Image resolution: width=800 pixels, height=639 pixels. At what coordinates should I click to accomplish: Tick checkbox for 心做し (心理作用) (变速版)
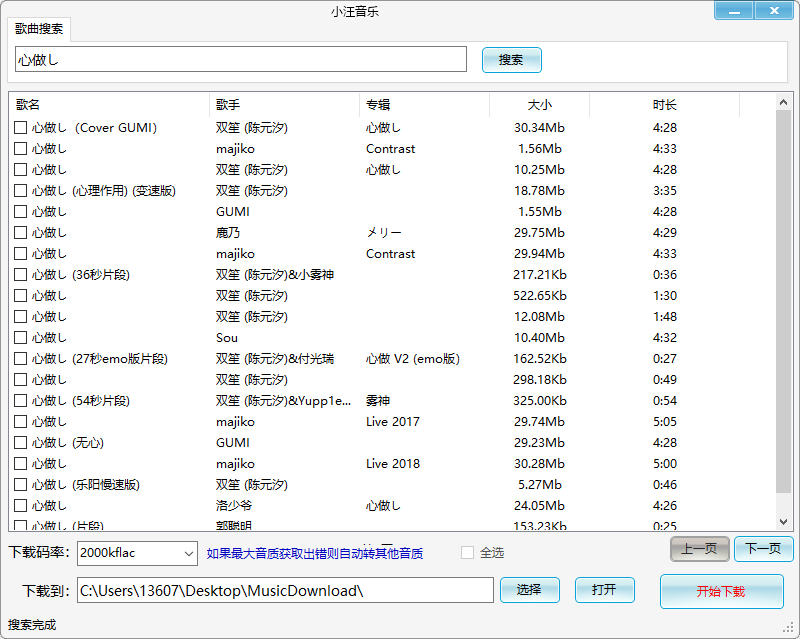(20, 190)
